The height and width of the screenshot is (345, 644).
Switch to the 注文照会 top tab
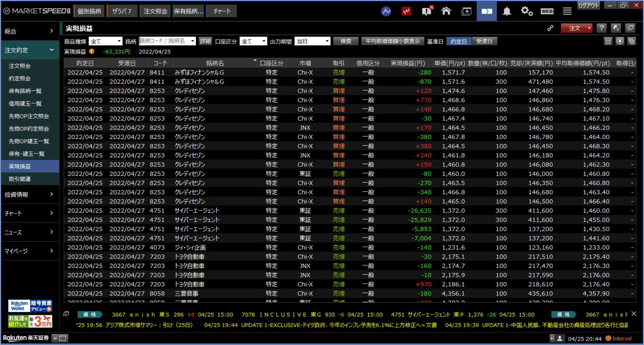pos(155,11)
